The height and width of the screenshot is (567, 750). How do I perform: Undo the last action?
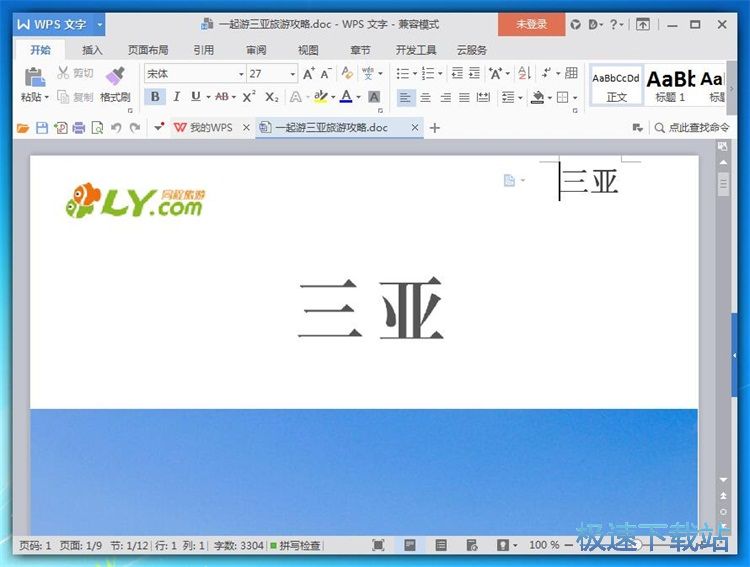(x=116, y=128)
